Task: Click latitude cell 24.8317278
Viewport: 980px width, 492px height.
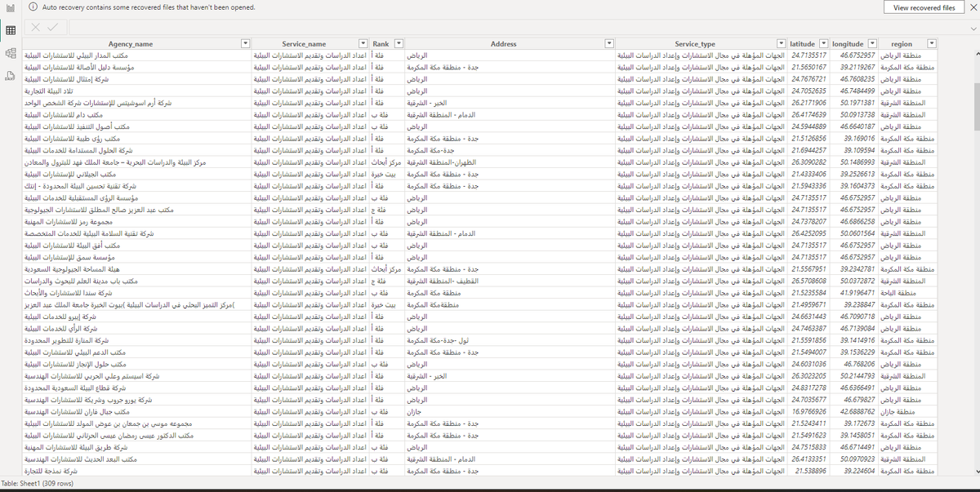Action: pos(809,388)
